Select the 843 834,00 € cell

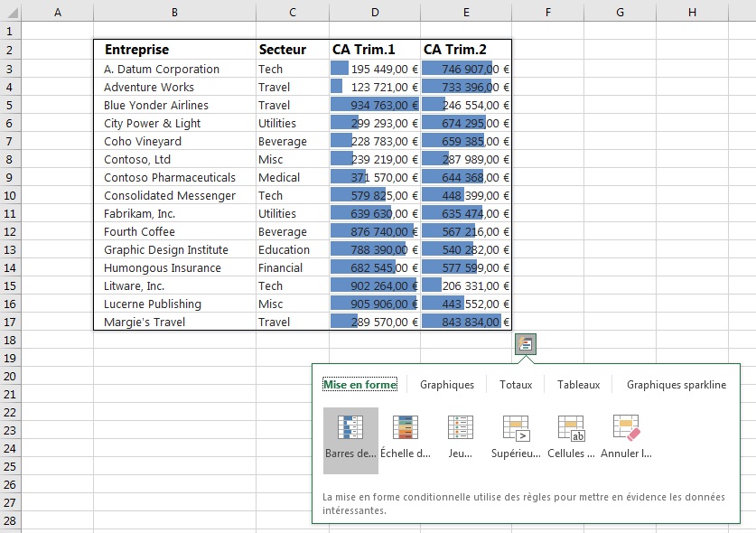point(466,322)
